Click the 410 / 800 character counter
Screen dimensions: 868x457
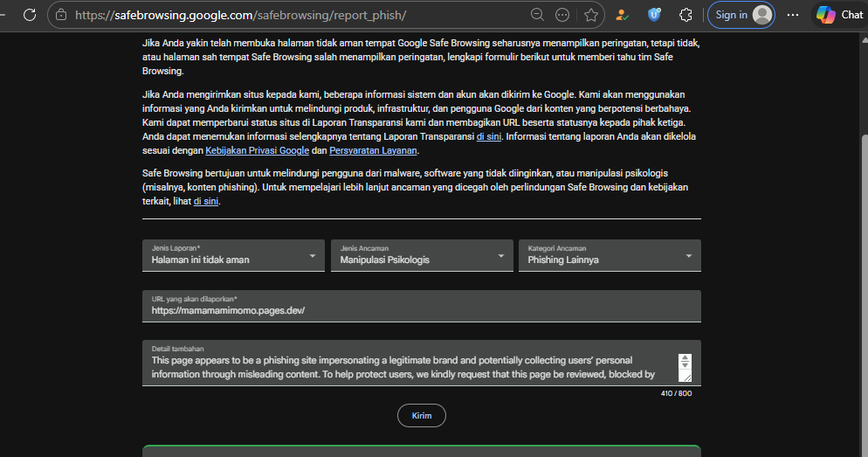pyautogui.click(x=677, y=393)
